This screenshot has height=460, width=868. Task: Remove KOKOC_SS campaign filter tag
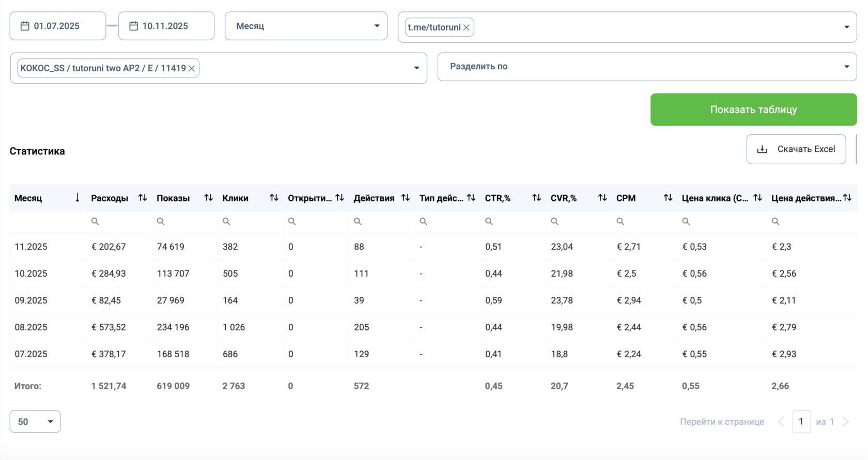point(192,68)
